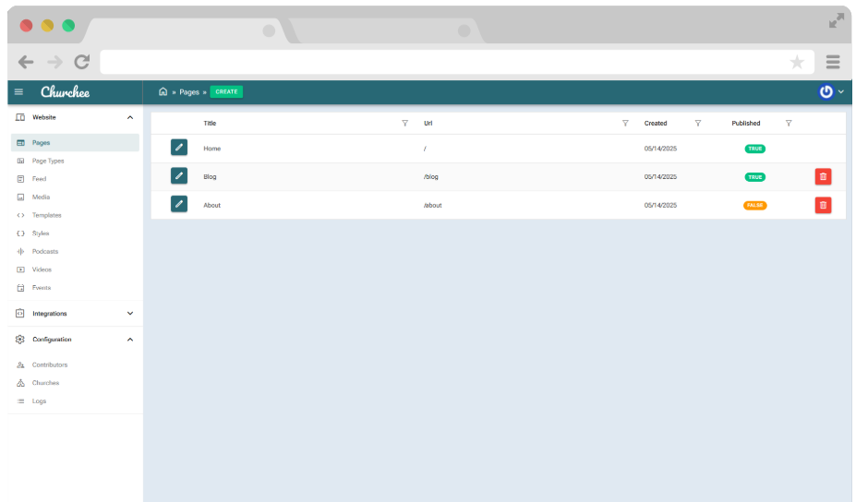The height and width of the screenshot is (502, 868).
Task: Open Events in the sidebar
Action: tap(41, 288)
